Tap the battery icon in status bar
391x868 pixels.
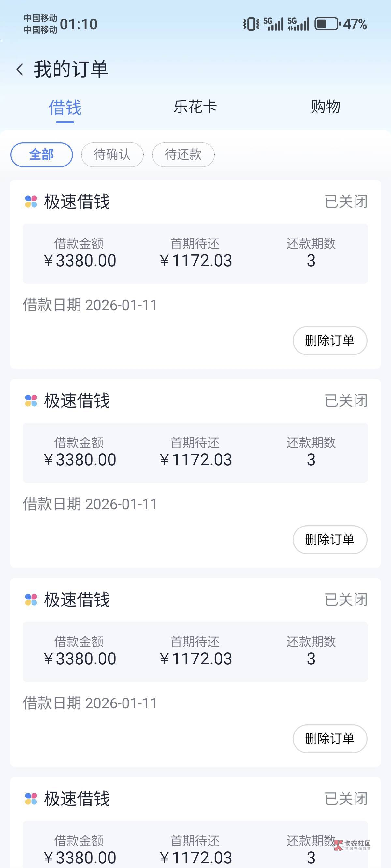click(326, 24)
